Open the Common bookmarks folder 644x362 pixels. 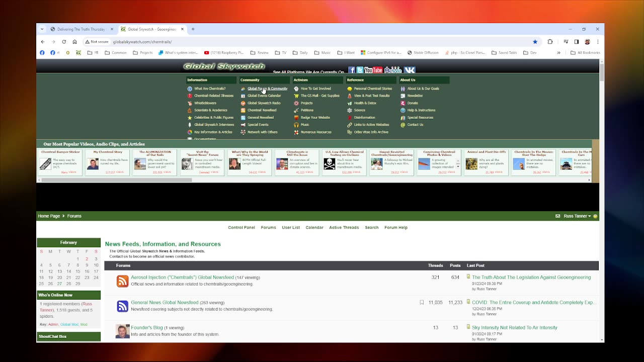point(116,53)
